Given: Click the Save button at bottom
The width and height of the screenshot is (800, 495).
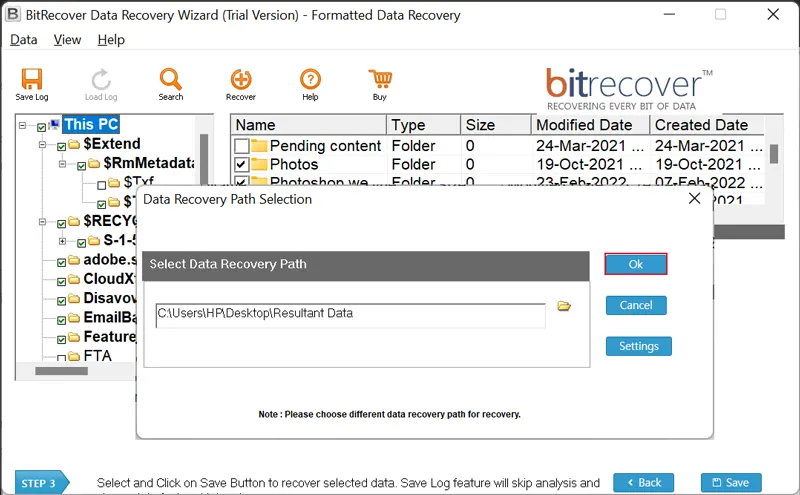Looking at the screenshot, I should click(731, 483).
